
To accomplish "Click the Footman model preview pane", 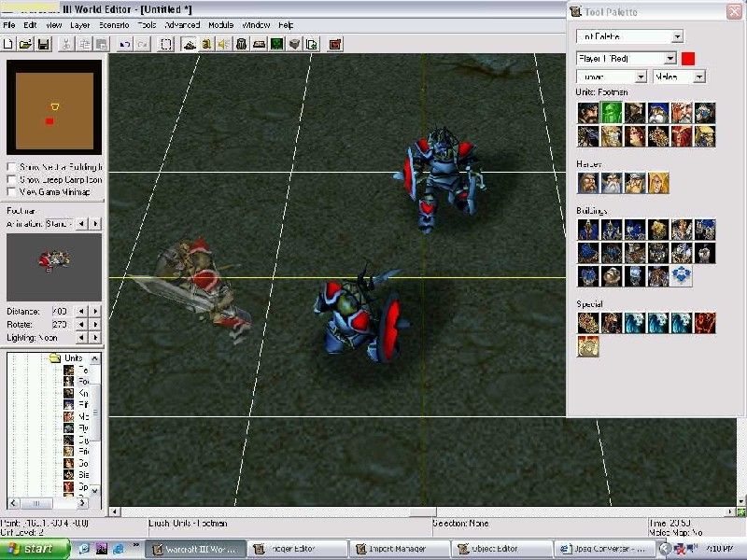I will point(54,267).
